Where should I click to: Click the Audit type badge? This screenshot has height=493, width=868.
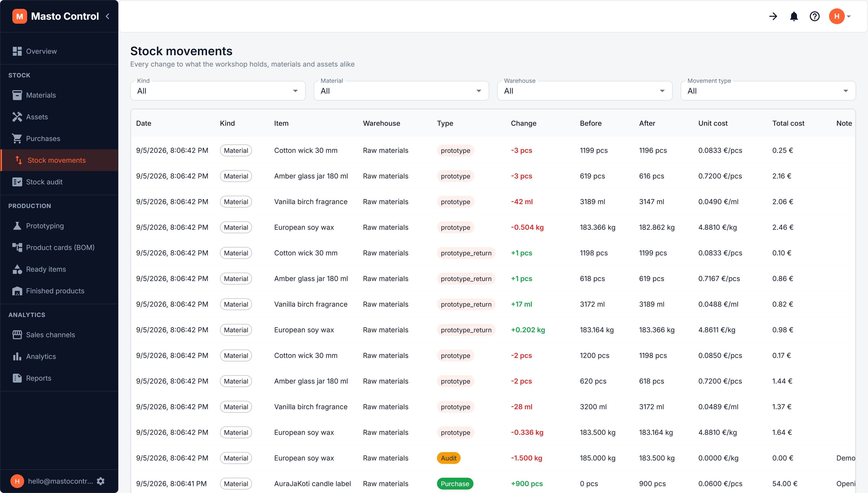(448, 458)
